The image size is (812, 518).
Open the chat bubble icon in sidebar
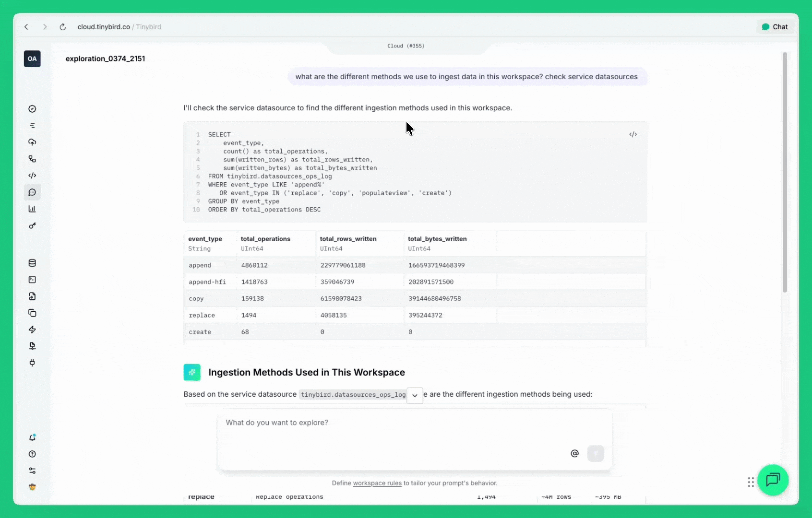[32, 192]
